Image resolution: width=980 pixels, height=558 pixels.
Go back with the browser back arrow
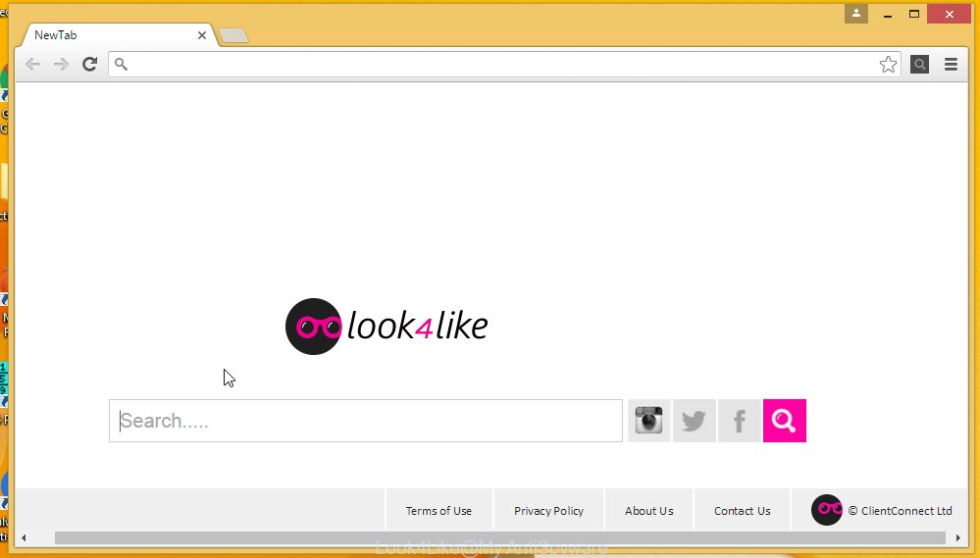32,64
